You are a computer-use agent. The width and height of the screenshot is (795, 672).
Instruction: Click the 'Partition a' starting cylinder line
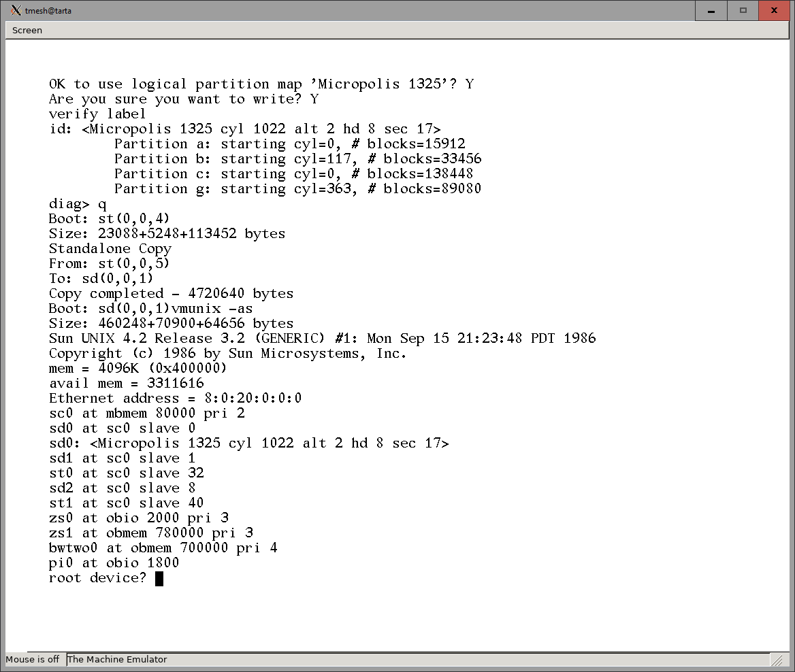tap(289, 144)
